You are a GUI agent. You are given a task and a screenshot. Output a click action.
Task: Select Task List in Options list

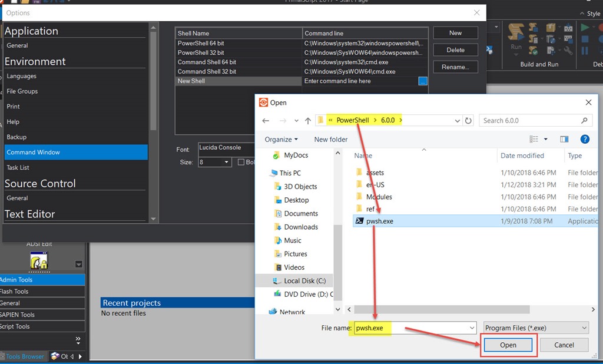pos(18,167)
